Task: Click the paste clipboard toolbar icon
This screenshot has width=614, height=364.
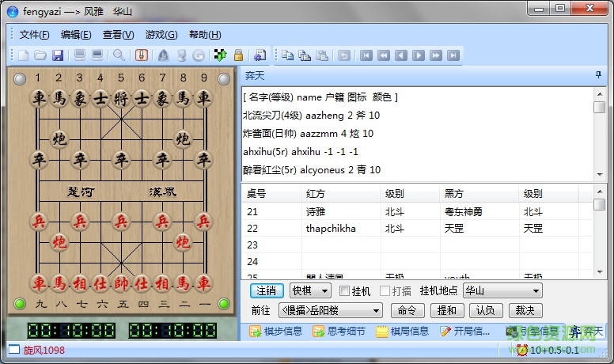Action: (x=322, y=55)
